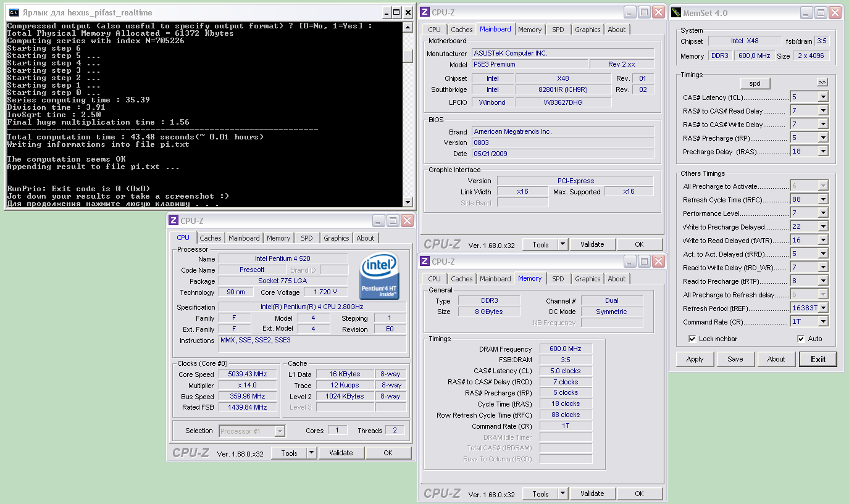Open CAS# Latency (tCL) dropdown in MemSet
The height and width of the screenshot is (504, 849).
pyautogui.click(x=823, y=97)
